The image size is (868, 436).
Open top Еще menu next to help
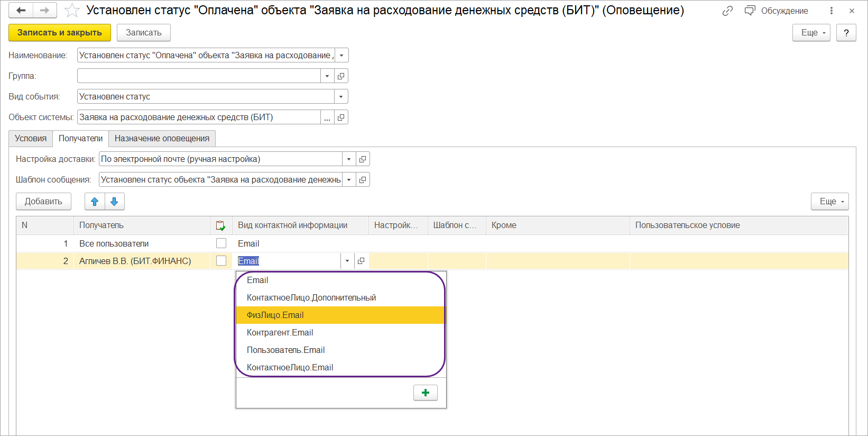pos(811,33)
